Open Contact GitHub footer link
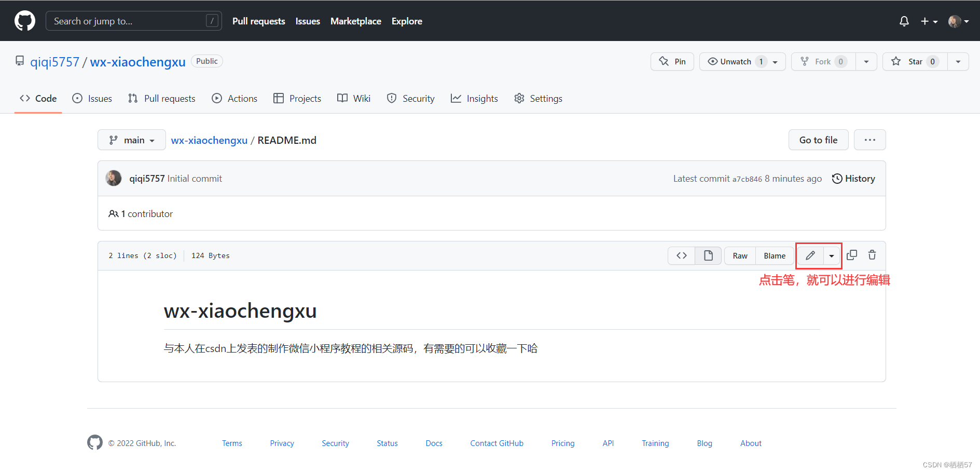980x473 pixels. click(496, 443)
